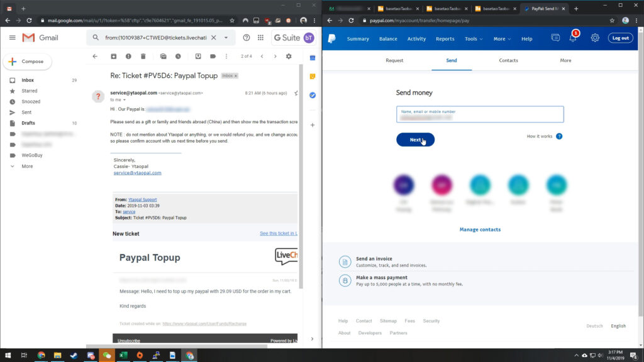Image resolution: width=644 pixels, height=362 pixels.
Task: Open the PayPal Fees footer link
Action: [x=409, y=321]
